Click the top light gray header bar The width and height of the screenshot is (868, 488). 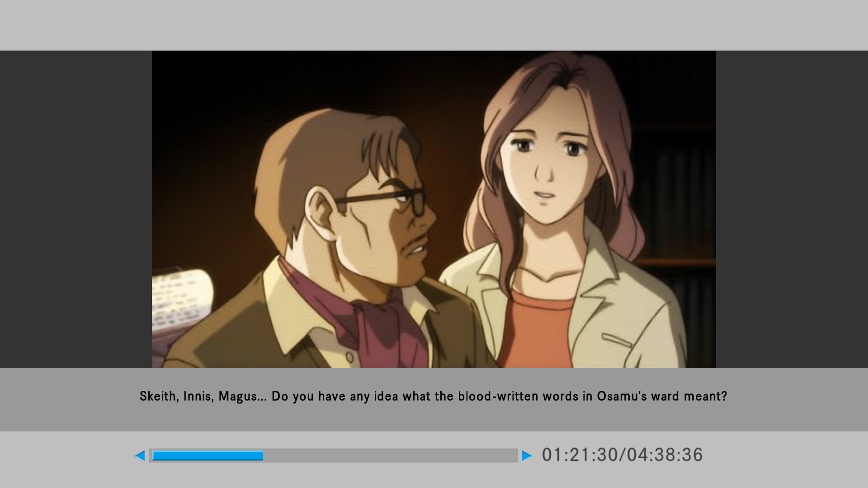pos(434,25)
